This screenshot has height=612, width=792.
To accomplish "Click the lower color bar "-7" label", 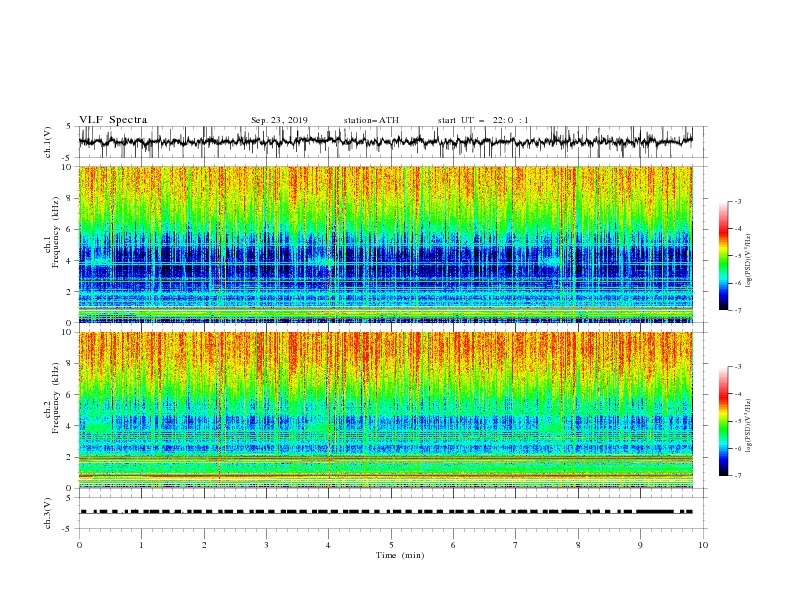I will click(738, 475).
